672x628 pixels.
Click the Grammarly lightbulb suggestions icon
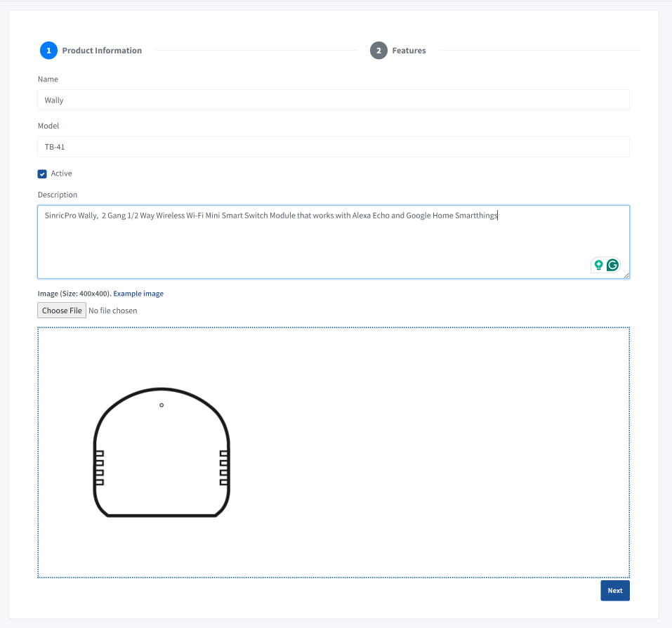click(599, 265)
